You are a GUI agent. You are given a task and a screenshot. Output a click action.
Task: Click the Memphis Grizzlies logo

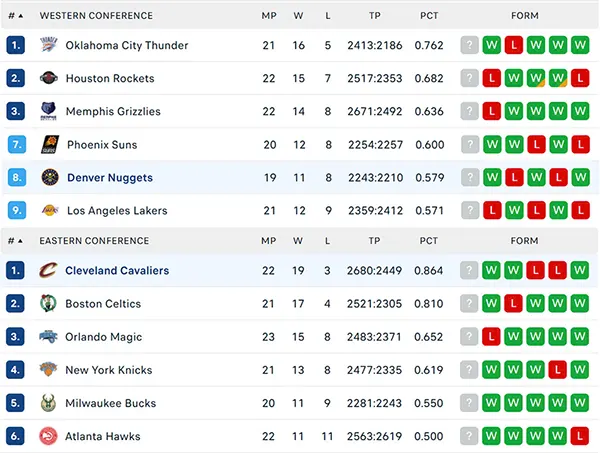pyautogui.click(x=49, y=111)
